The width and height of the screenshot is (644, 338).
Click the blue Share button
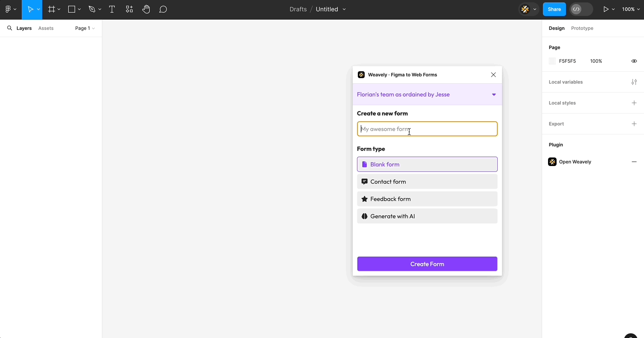[x=554, y=9]
